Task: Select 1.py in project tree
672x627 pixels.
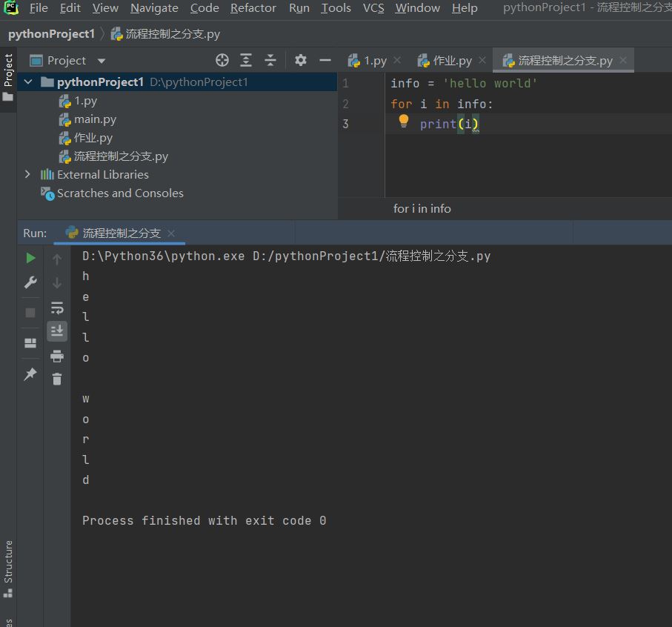Action: click(x=78, y=101)
